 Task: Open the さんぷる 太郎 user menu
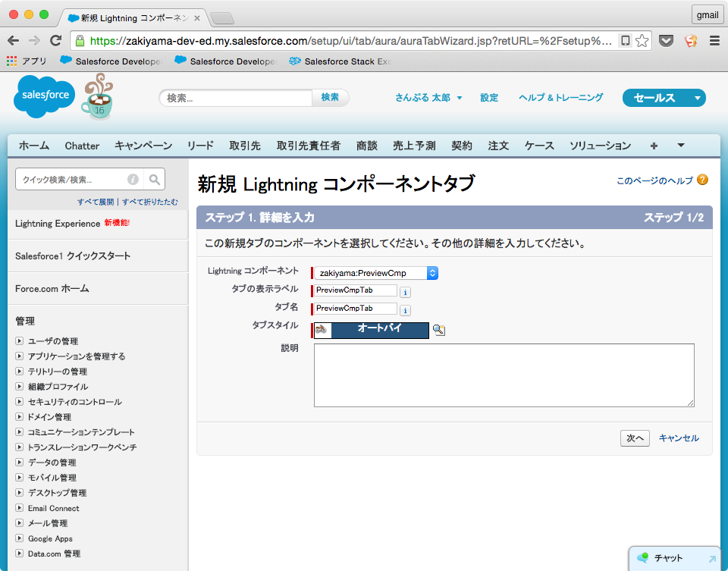(428, 98)
